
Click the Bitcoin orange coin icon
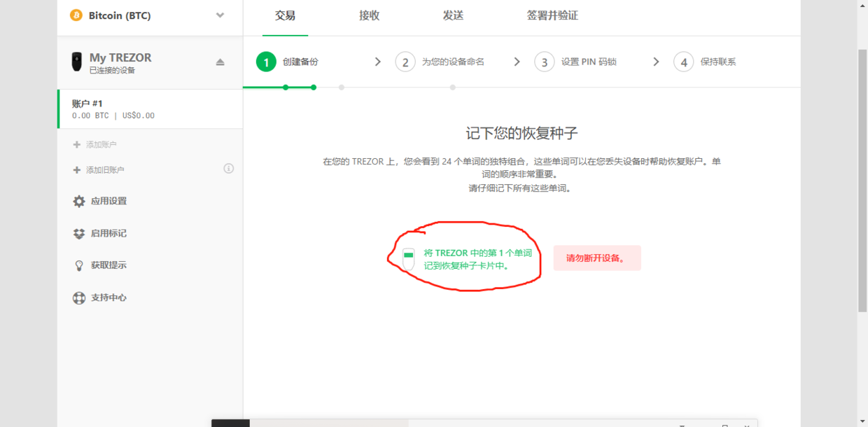pos(76,15)
